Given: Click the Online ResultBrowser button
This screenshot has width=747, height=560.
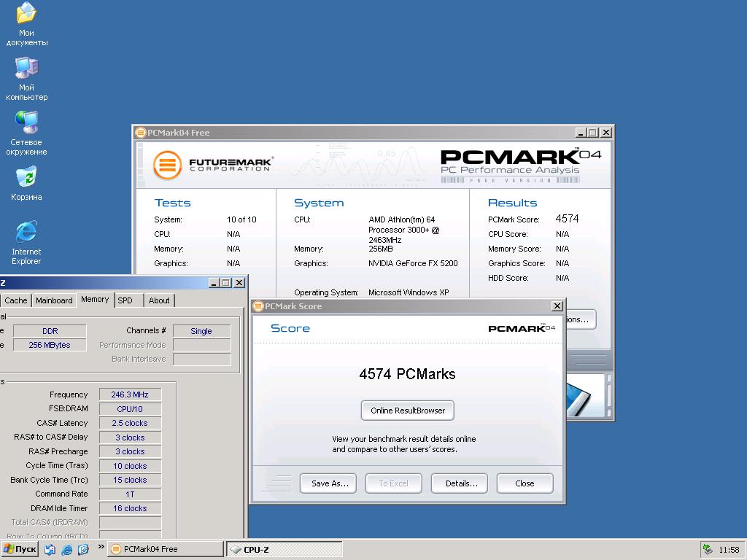Looking at the screenshot, I should [x=408, y=411].
